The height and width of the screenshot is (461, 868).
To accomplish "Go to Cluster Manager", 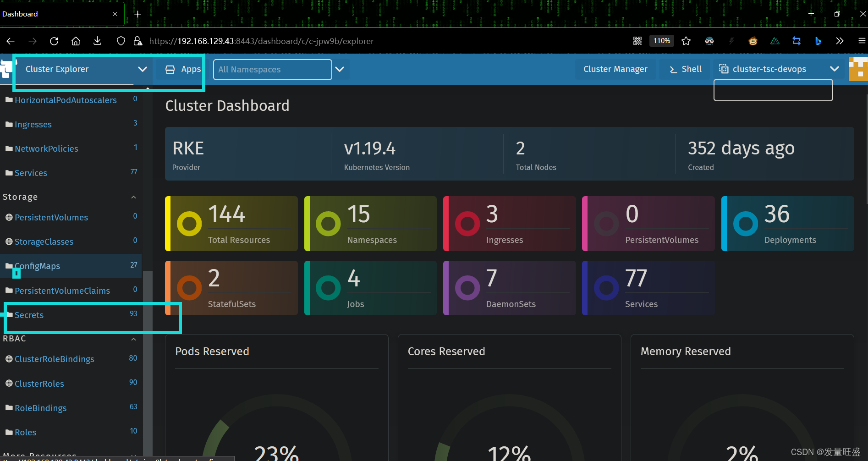I will (615, 69).
